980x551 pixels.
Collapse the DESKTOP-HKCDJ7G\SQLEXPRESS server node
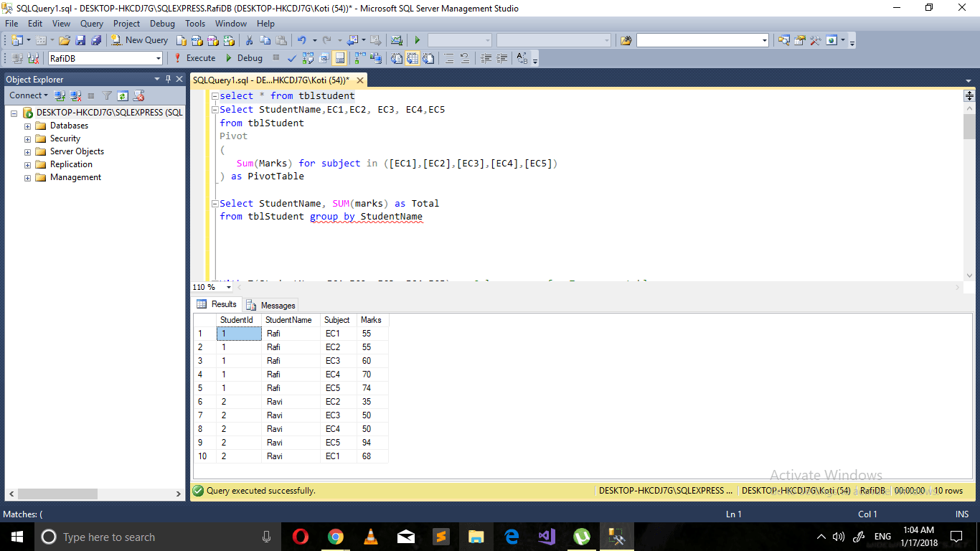(14, 113)
